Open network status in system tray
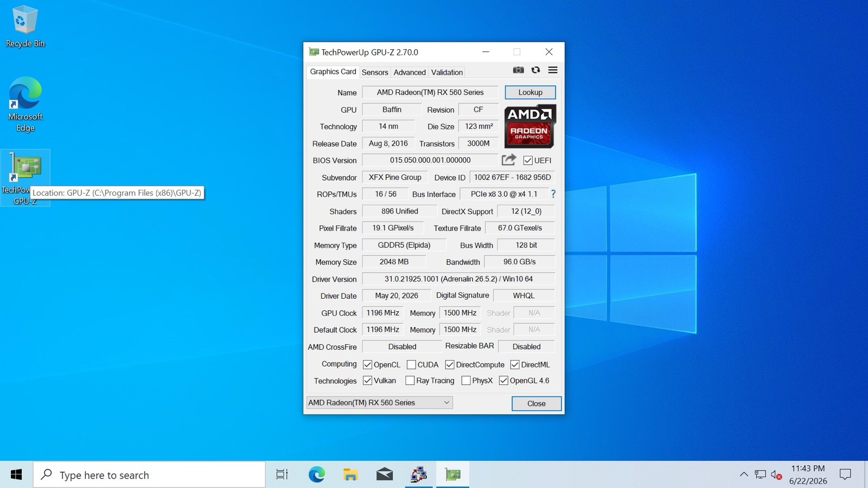Image resolution: width=868 pixels, height=488 pixels. 760,475
